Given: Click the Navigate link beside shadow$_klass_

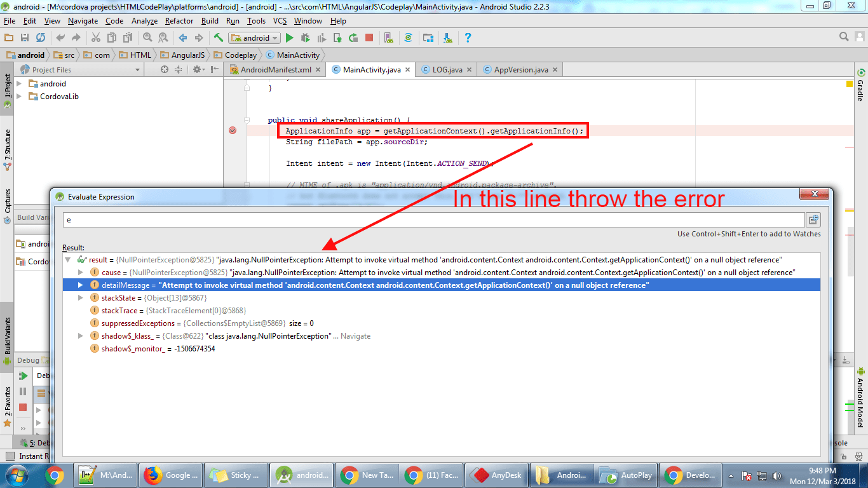Looking at the screenshot, I should tap(355, 336).
